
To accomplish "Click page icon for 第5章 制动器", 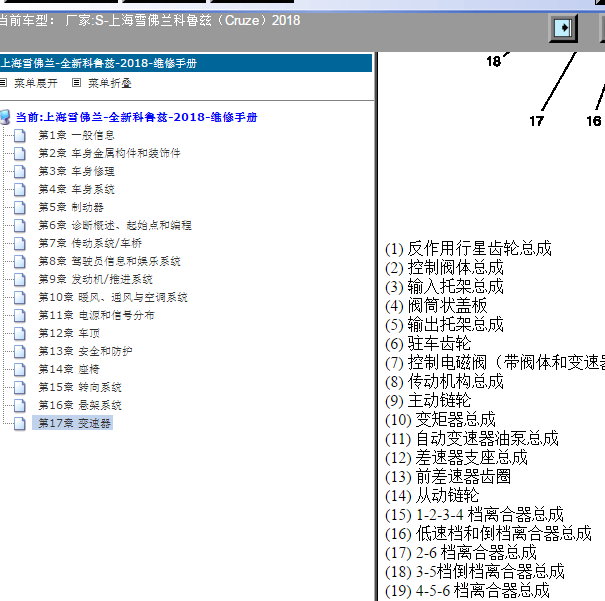I will (20, 208).
